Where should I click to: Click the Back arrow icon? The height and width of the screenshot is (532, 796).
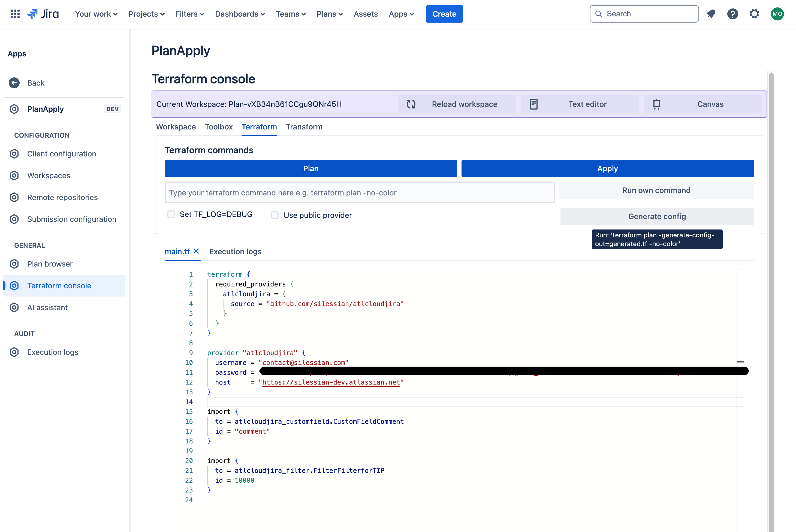[x=14, y=83]
